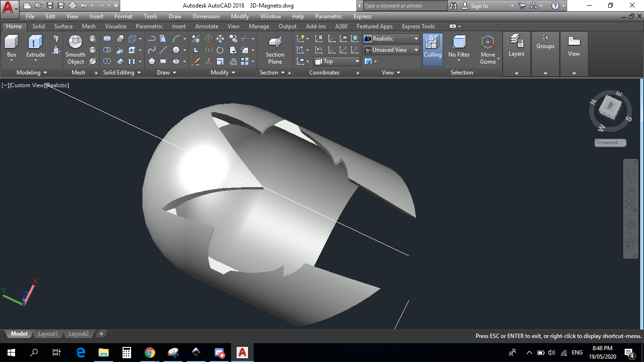Click the UCS World icon
Screen dimensions: 644x362
(x=355, y=39)
